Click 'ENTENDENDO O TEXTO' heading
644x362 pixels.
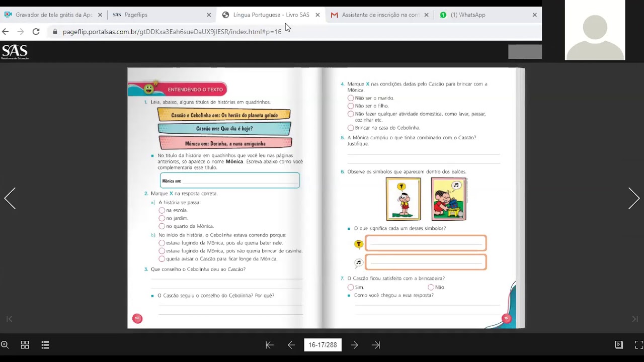point(195,89)
